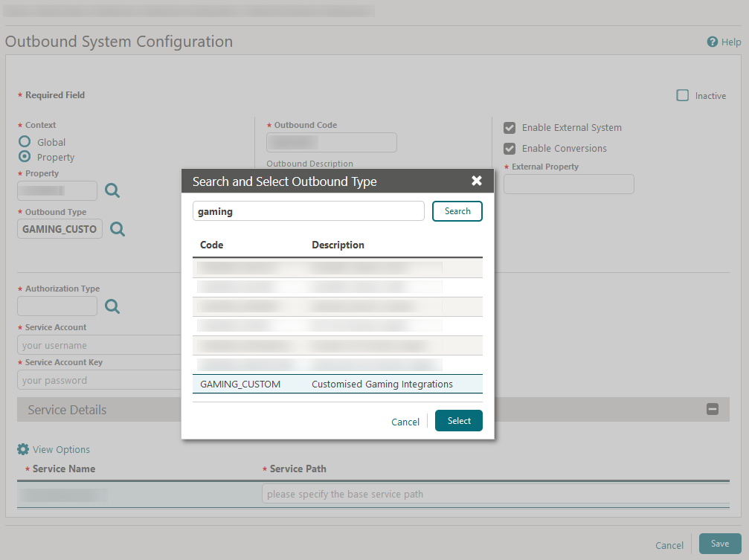Uncheck Enable Conversions

point(509,148)
